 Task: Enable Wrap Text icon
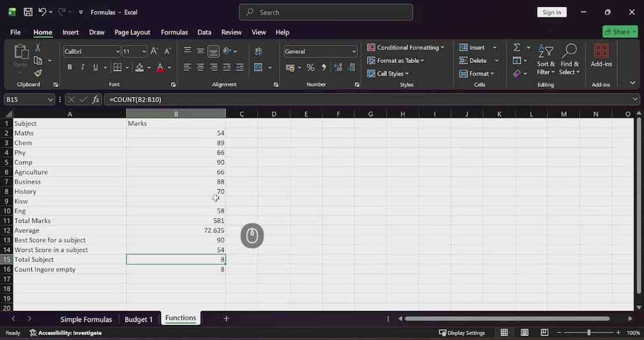(258, 51)
